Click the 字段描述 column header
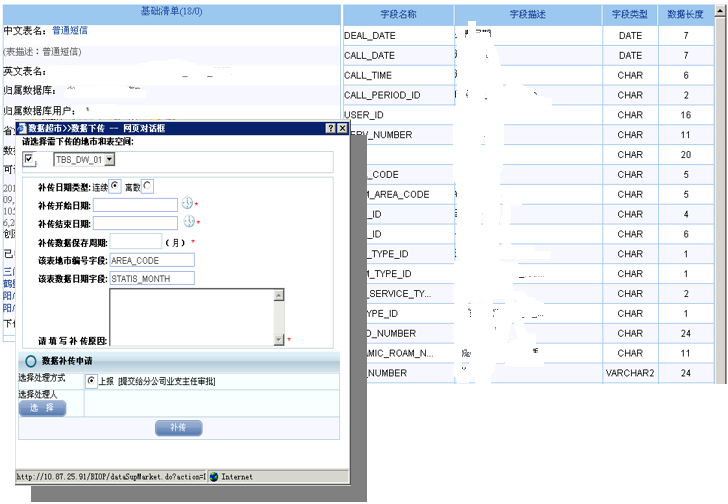This screenshot has width=728, height=504. coord(528,14)
